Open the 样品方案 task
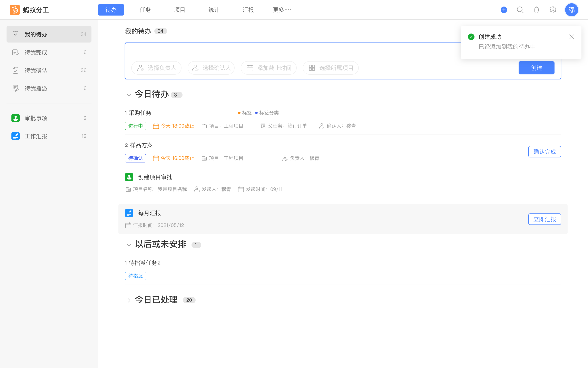The image size is (588, 368). point(141,145)
